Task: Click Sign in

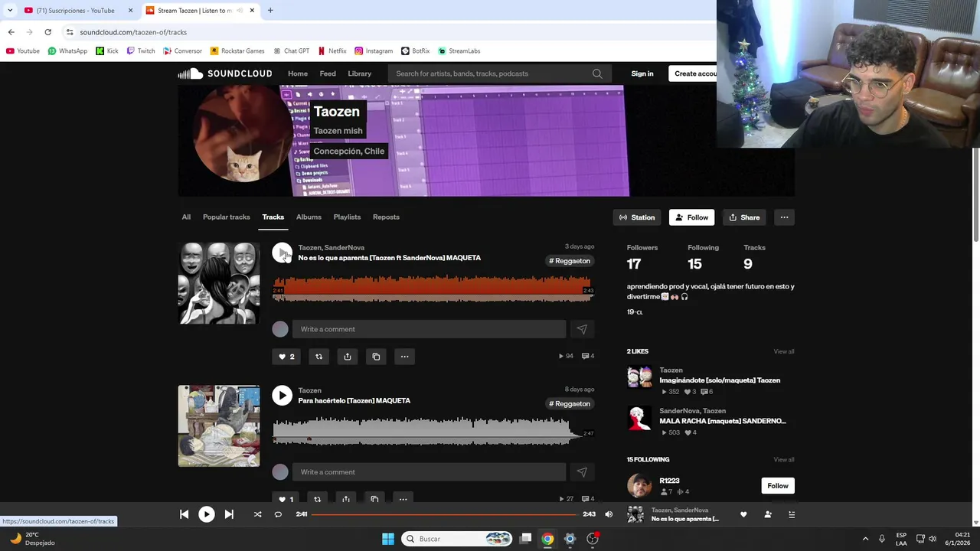Action: coord(642,73)
